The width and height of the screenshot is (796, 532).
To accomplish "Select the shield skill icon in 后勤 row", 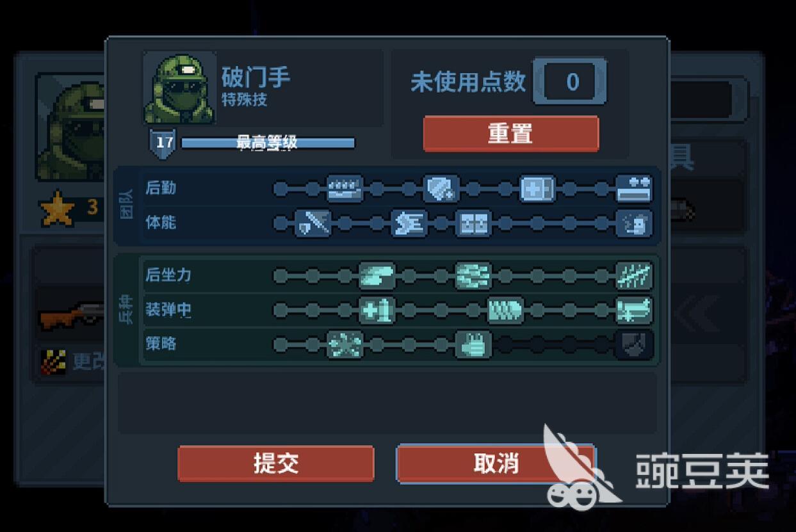I will coord(441,189).
